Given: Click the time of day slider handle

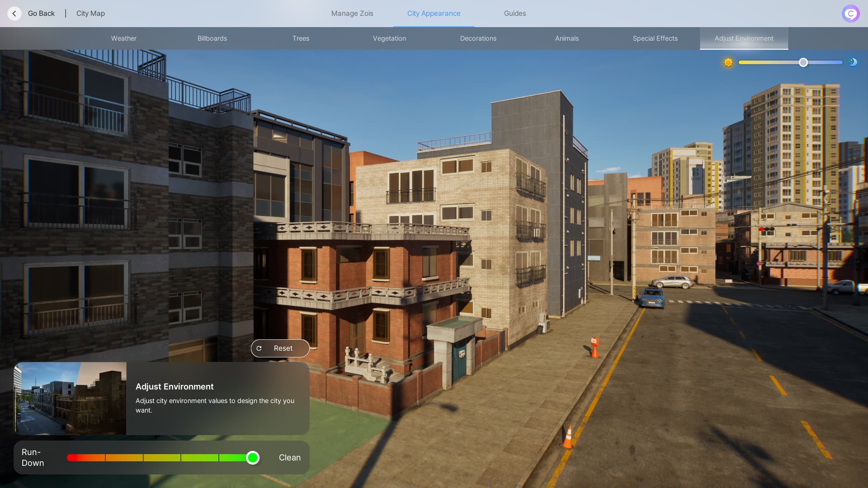Looking at the screenshot, I should click(x=803, y=62).
